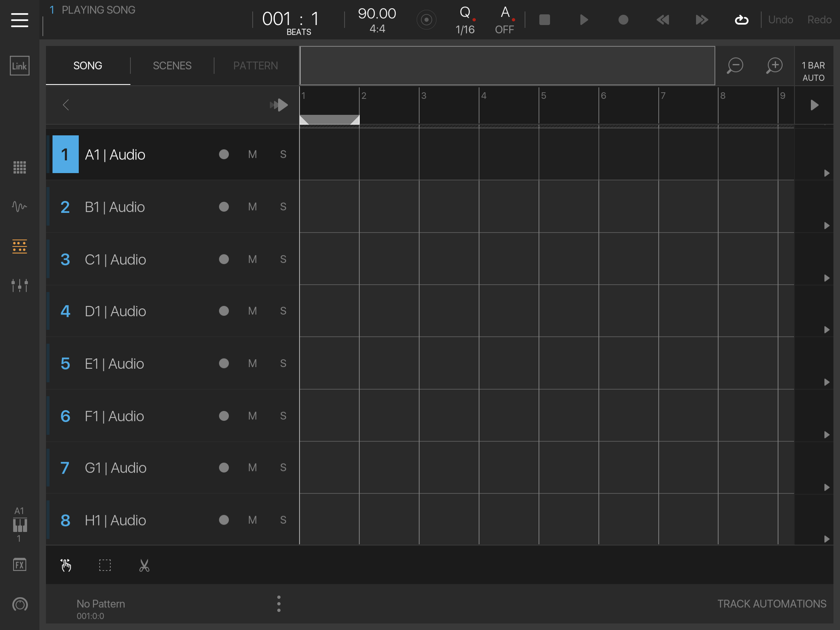Select the scissors cut tool

[x=144, y=565]
